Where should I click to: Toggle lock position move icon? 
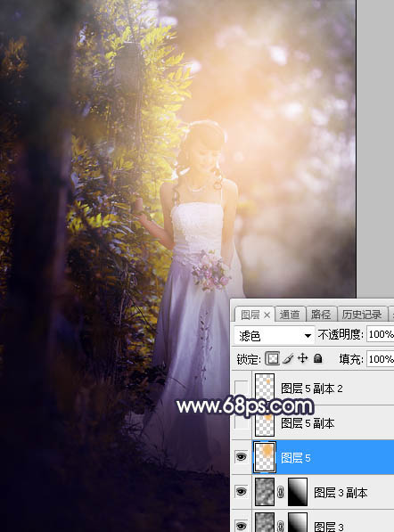click(302, 358)
